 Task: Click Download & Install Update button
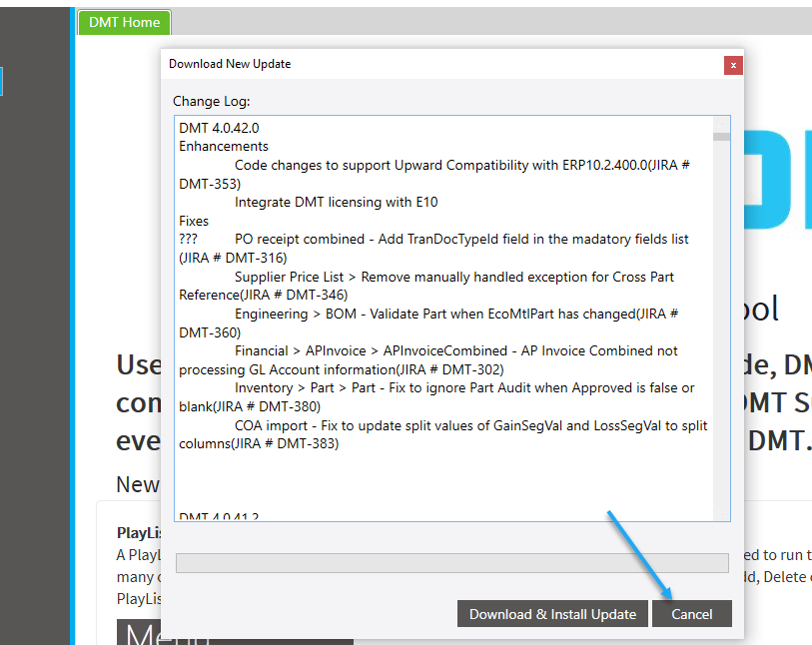[x=552, y=614]
